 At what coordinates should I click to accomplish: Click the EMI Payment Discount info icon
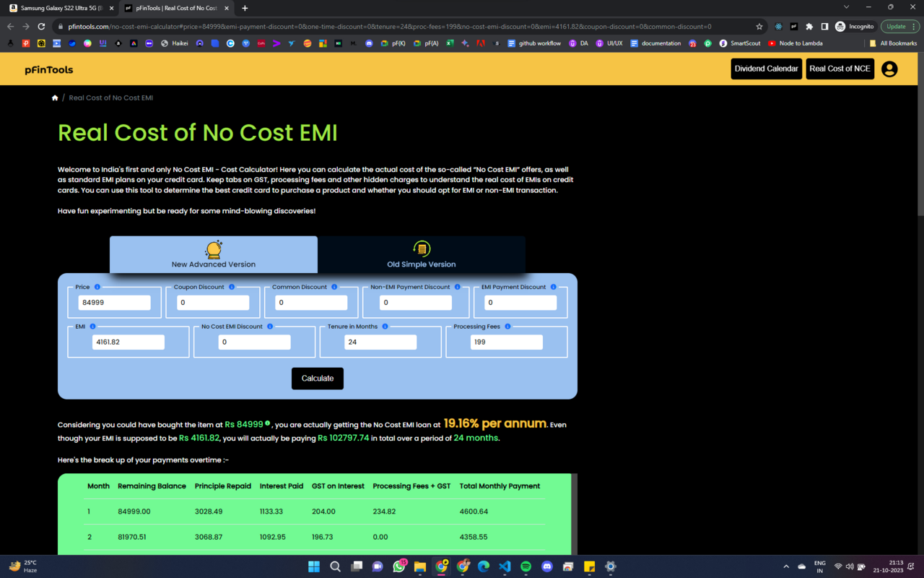554,287
